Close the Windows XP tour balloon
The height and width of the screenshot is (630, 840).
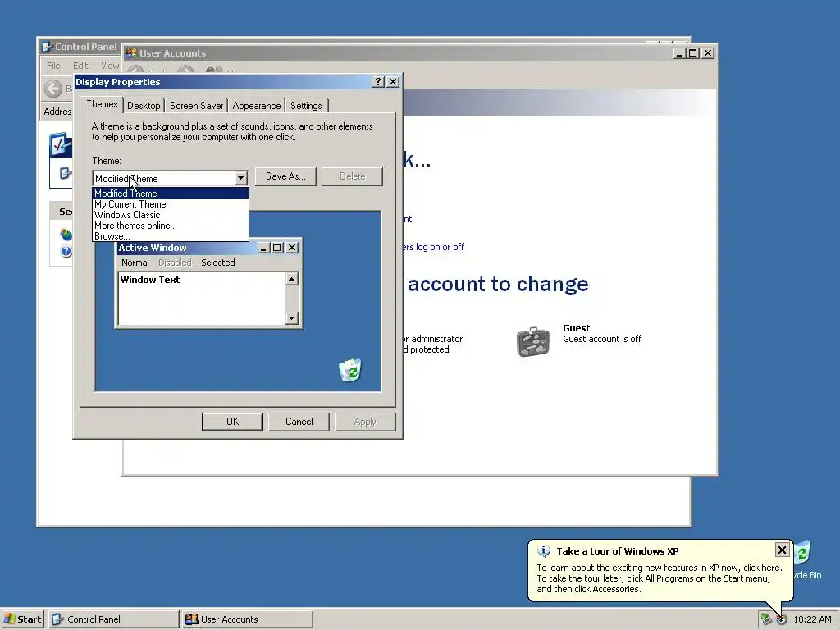click(782, 550)
